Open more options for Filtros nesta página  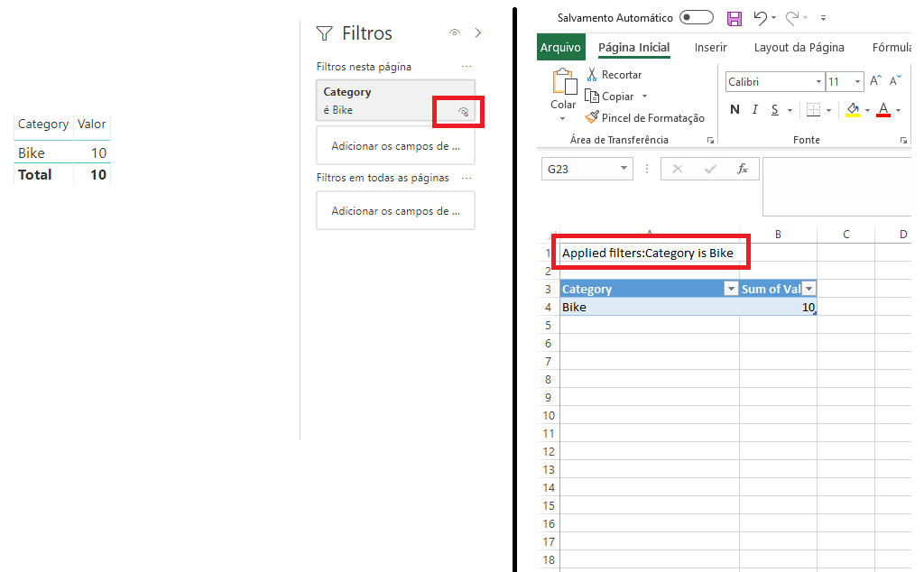[467, 67]
